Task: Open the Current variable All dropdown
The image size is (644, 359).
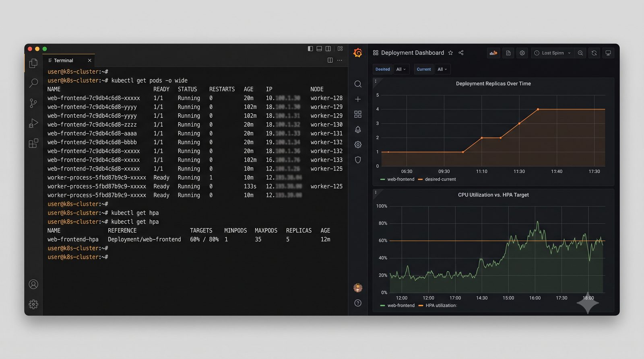Action: pyautogui.click(x=442, y=69)
